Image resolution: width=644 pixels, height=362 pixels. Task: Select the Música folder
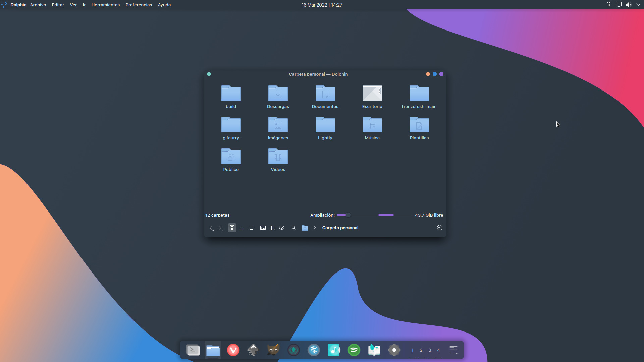(372, 128)
